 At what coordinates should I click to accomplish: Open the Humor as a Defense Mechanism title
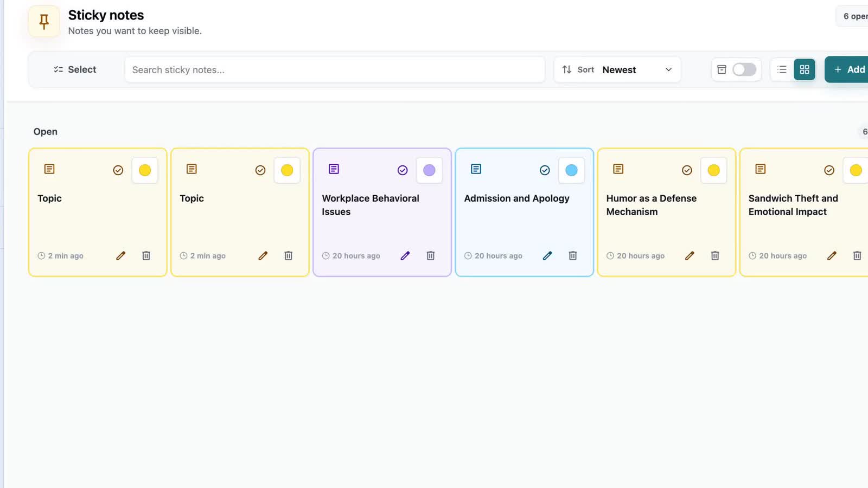pos(651,205)
